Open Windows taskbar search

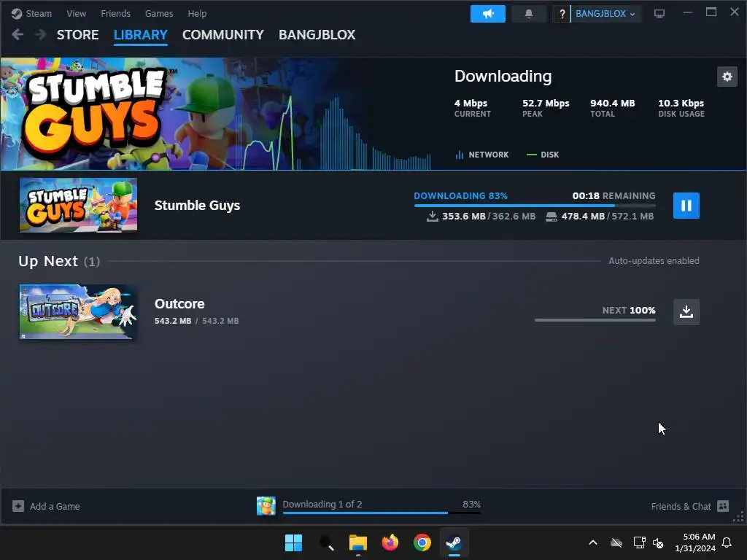click(326, 542)
